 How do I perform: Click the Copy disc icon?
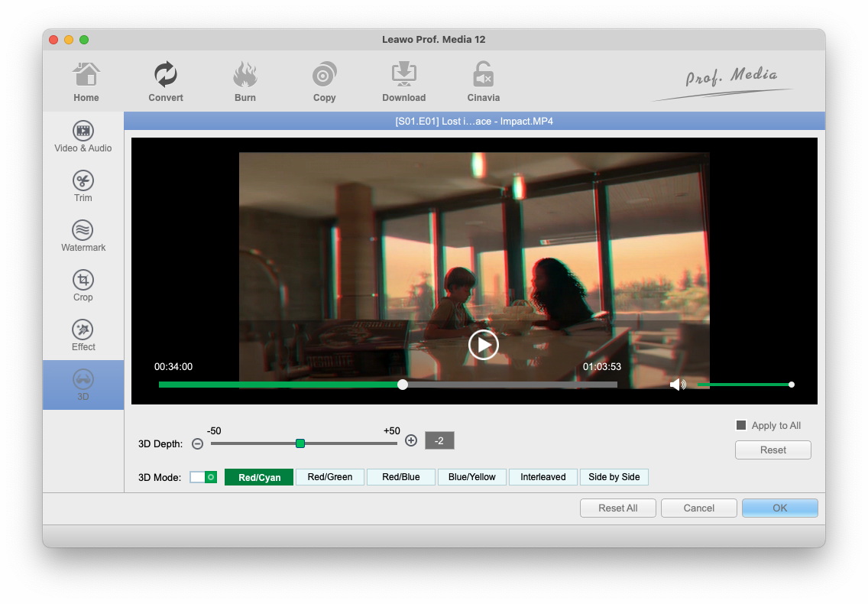[325, 76]
